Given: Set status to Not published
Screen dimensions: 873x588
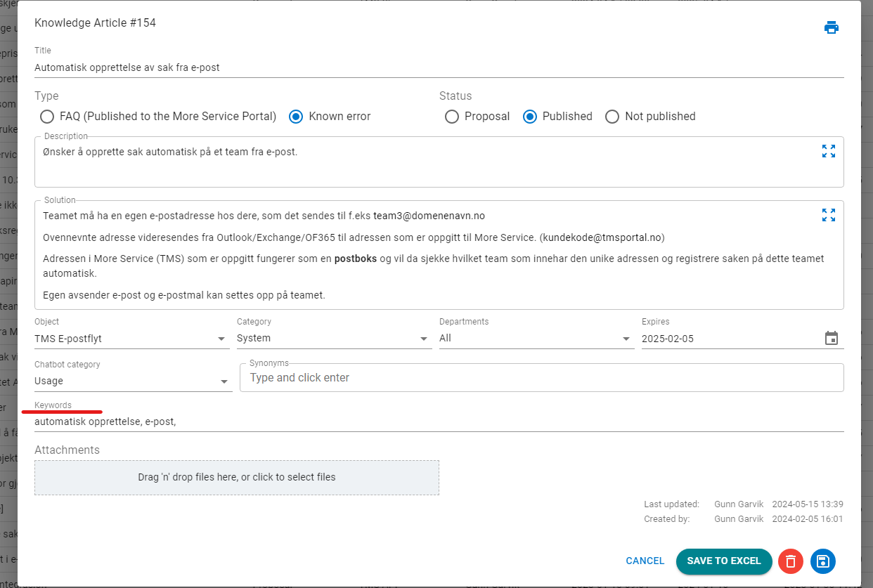Looking at the screenshot, I should pyautogui.click(x=612, y=117).
